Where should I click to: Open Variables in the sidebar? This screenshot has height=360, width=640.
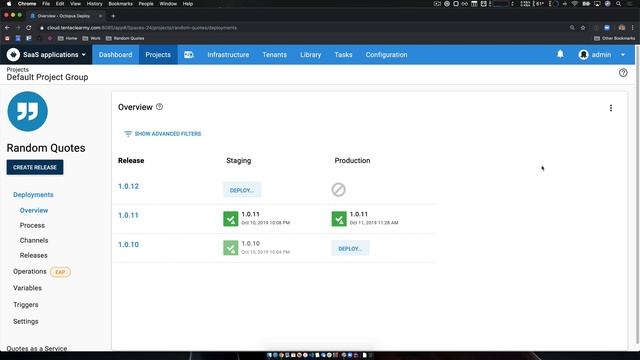point(27,288)
